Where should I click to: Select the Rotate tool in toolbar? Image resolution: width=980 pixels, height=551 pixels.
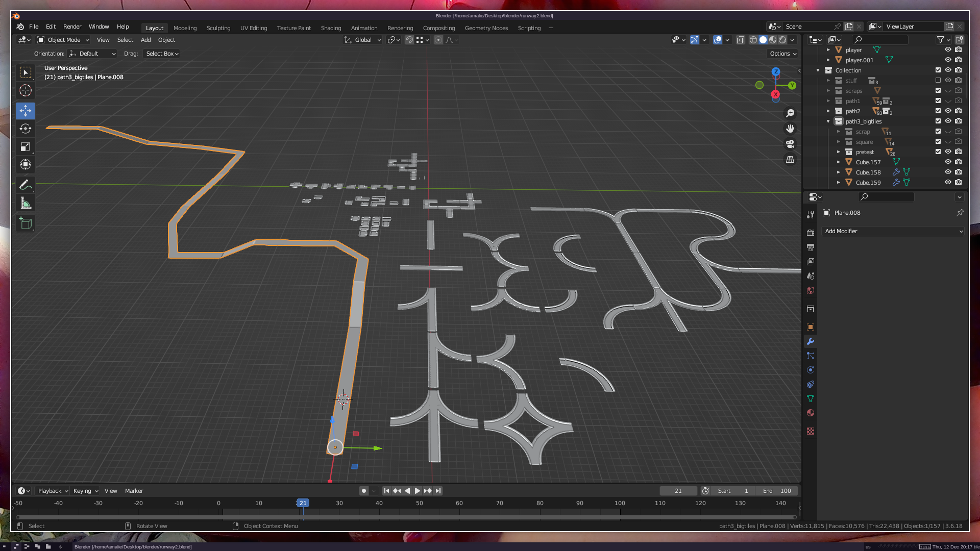(26, 129)
